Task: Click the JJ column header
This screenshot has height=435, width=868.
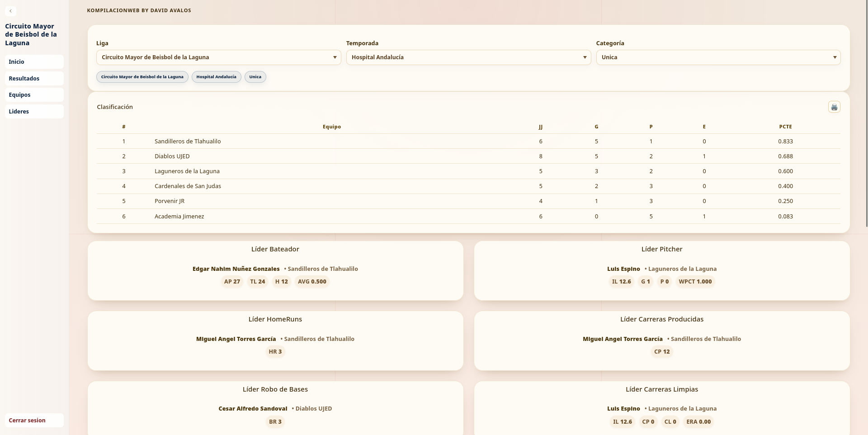Action: pyautogui.click(x=541, y=127)
